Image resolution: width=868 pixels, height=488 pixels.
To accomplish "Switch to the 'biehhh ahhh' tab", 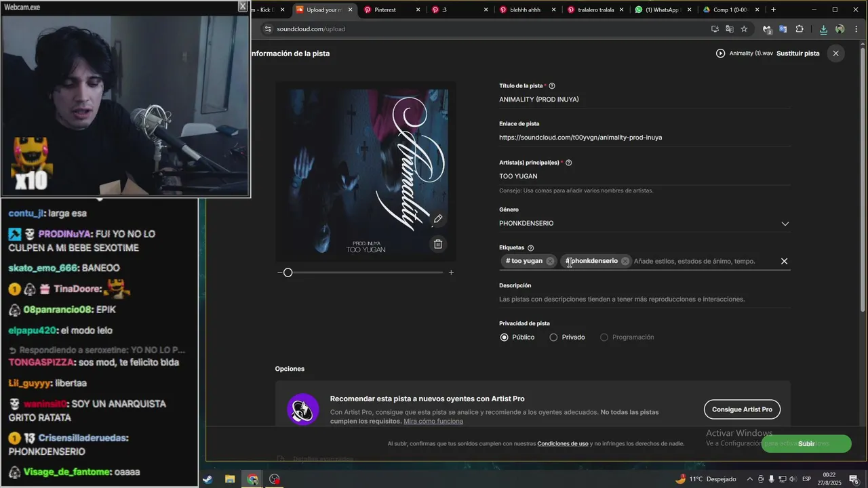I will 528,9.
